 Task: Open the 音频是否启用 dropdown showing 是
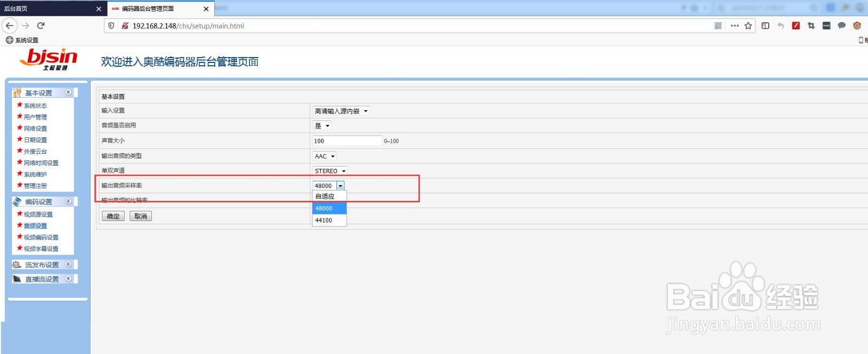[322, 125]
